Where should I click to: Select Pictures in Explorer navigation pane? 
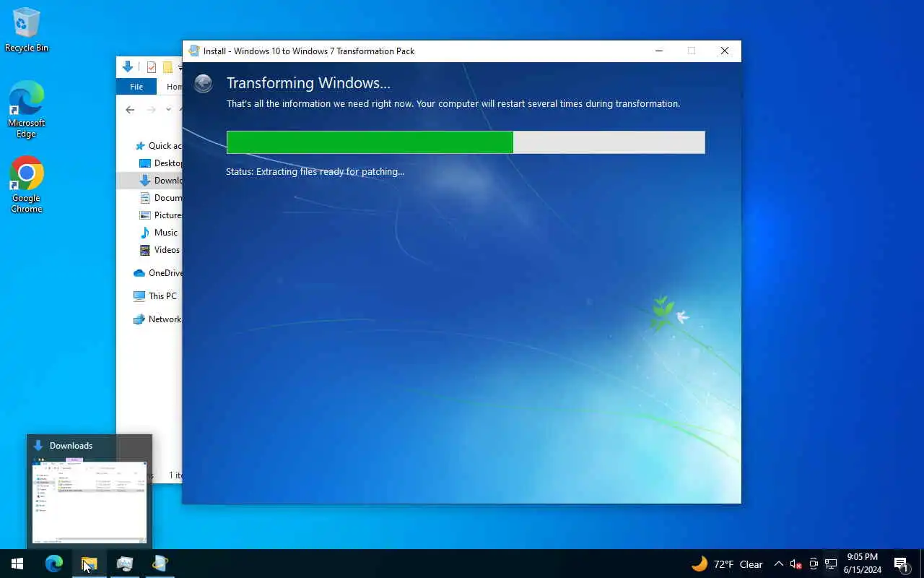coord(160,215)
